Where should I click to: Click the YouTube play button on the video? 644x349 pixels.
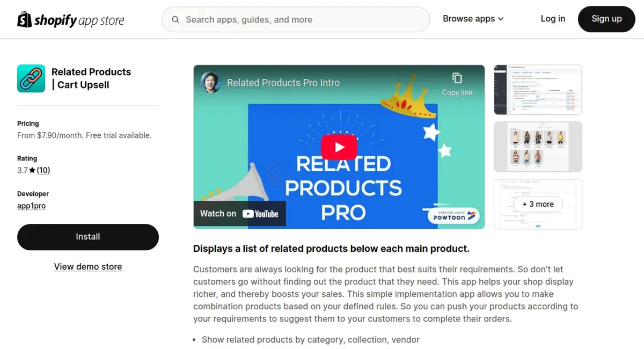pos(339,147)
